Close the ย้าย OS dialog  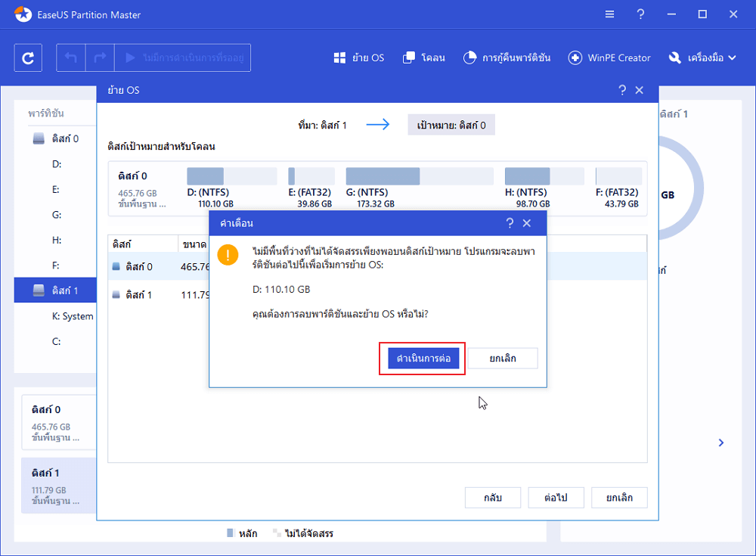coord(640,90)
